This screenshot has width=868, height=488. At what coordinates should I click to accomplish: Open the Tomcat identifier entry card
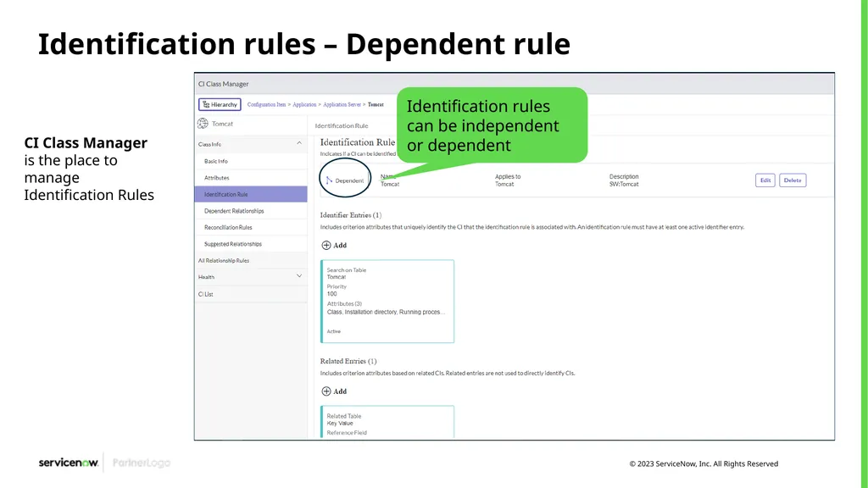click(x=387, y=301)
